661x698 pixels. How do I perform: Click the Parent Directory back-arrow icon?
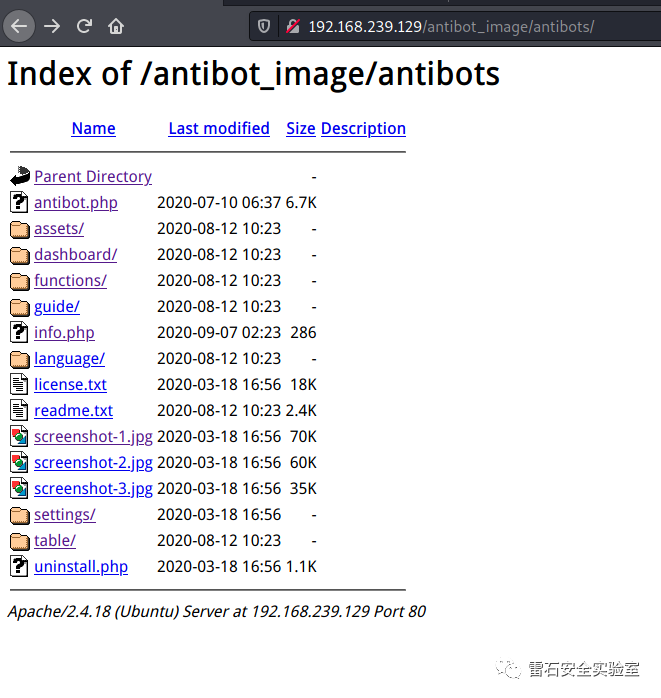tap(20, 176)
